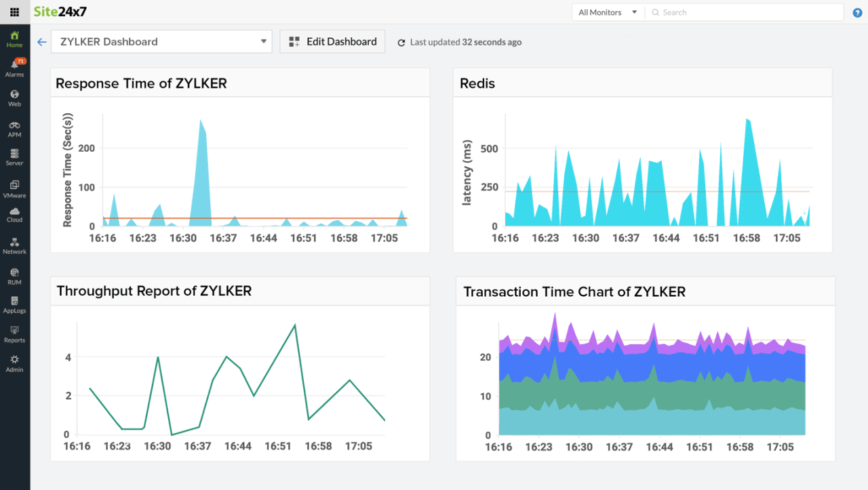Open the Server monitoring section

tap(14, 157)
